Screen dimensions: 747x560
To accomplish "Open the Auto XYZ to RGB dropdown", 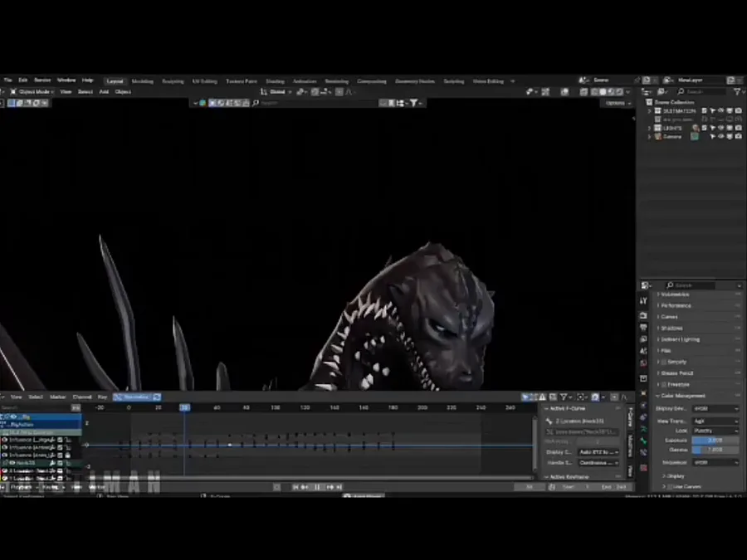I will click(598, 452).
